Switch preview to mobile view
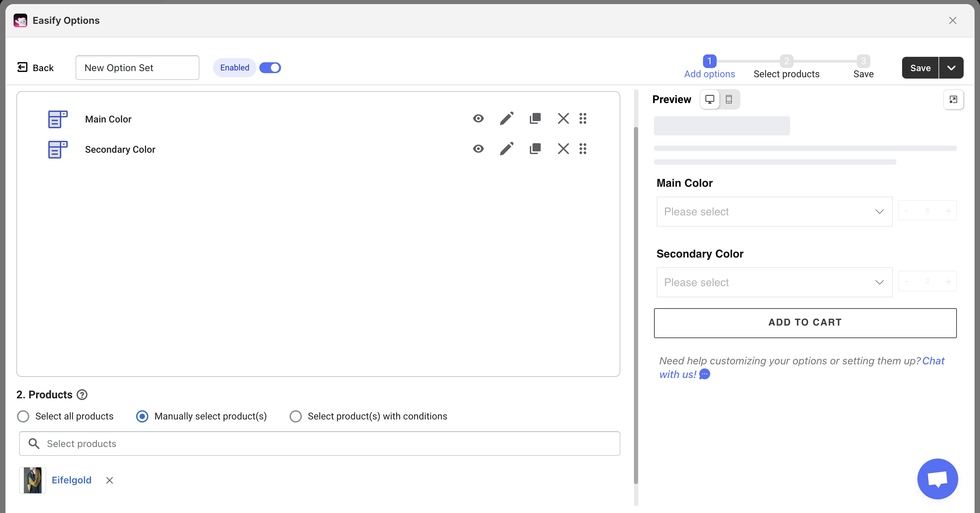 point(729,99)
